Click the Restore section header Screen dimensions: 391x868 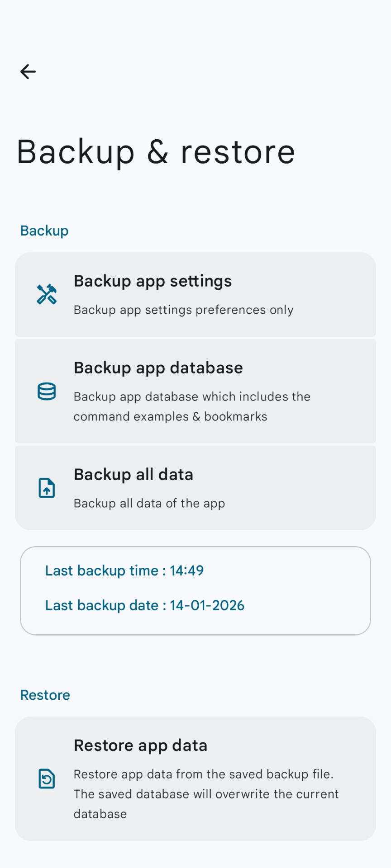[x=44, y=695]
